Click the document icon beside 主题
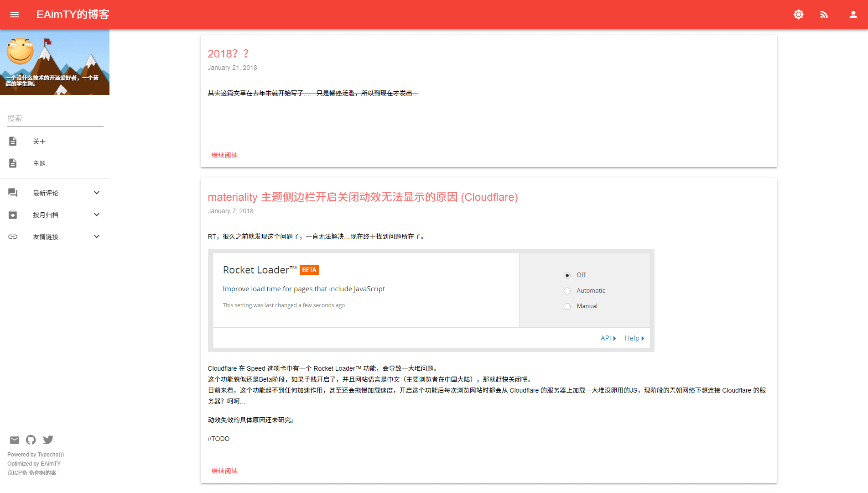Viewport: 868px width, 493px height. click(x=13, y=163)
